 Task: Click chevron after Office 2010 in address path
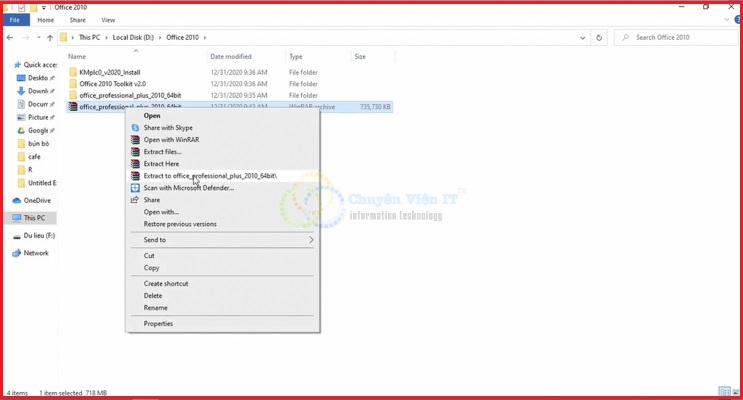coord(205,37)
